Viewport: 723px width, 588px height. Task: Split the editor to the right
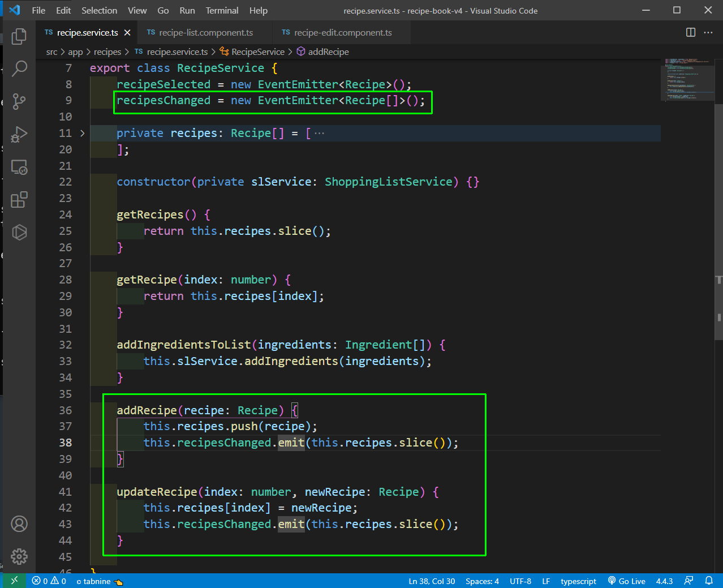691,32
